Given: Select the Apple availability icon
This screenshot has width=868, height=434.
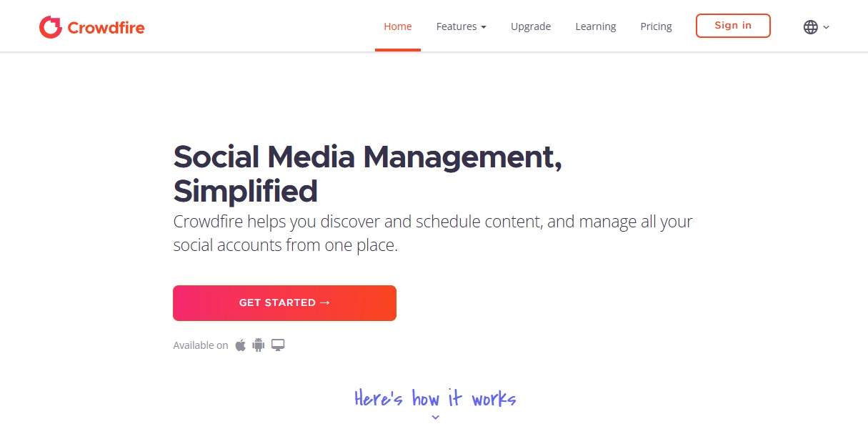Looking at the screenshot, I should (x=240, y=345).
